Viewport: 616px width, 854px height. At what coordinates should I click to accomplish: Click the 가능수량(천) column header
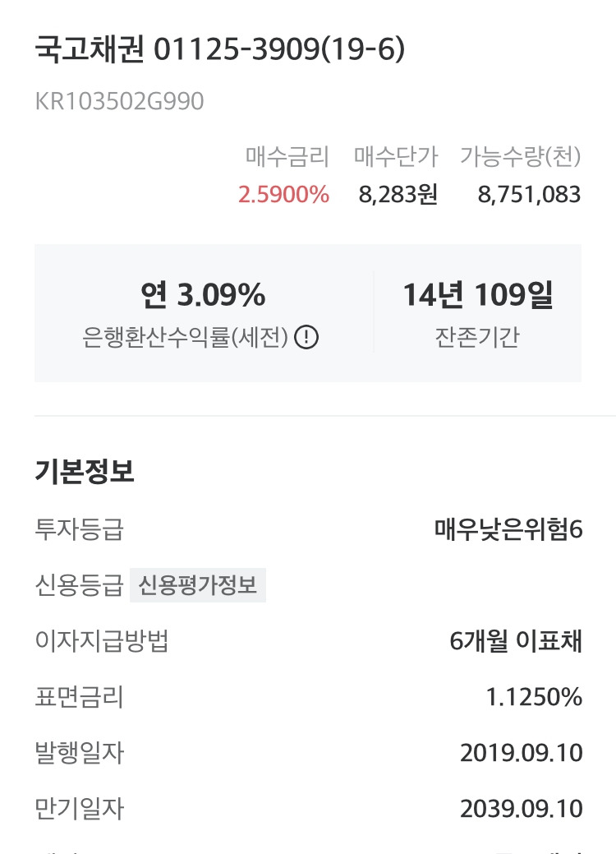[521, 156]
